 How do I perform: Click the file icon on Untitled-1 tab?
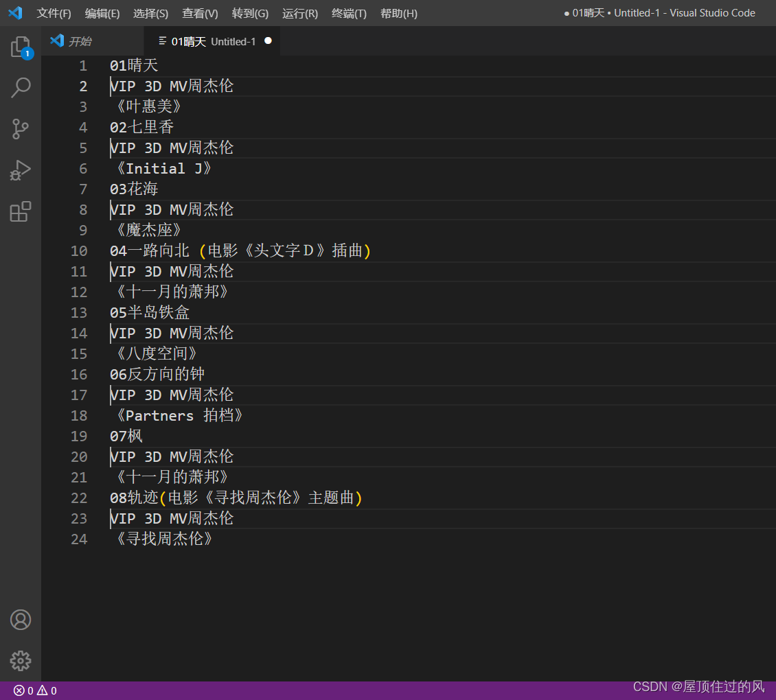pyautogui.click(x=162, y=41)
